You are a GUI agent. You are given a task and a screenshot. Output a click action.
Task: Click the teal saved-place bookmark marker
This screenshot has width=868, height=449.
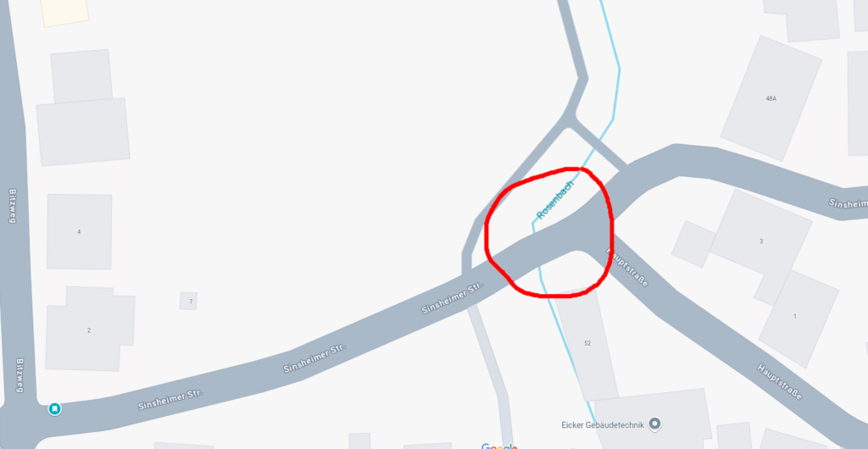click(55, 409)
